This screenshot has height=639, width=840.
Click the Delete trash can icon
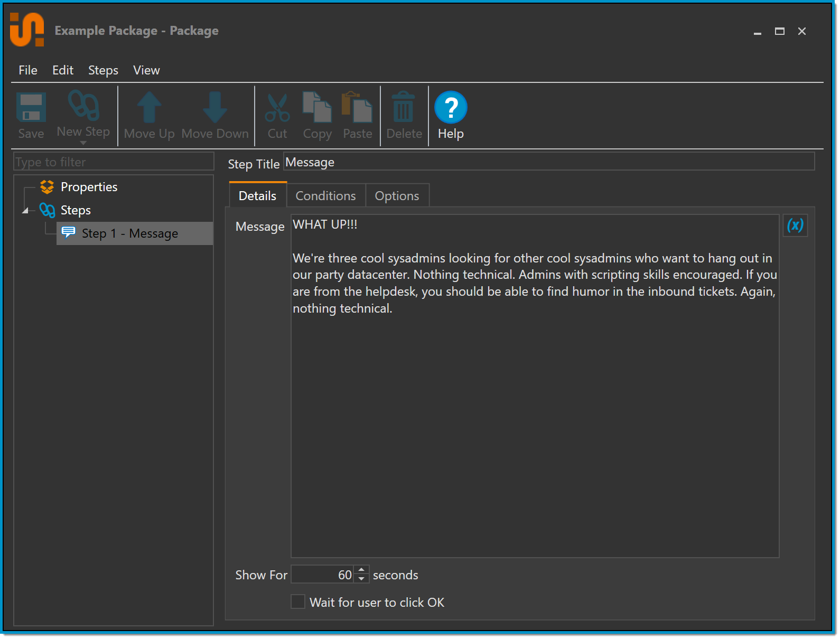pyautogui.click(x=404, y=107)
